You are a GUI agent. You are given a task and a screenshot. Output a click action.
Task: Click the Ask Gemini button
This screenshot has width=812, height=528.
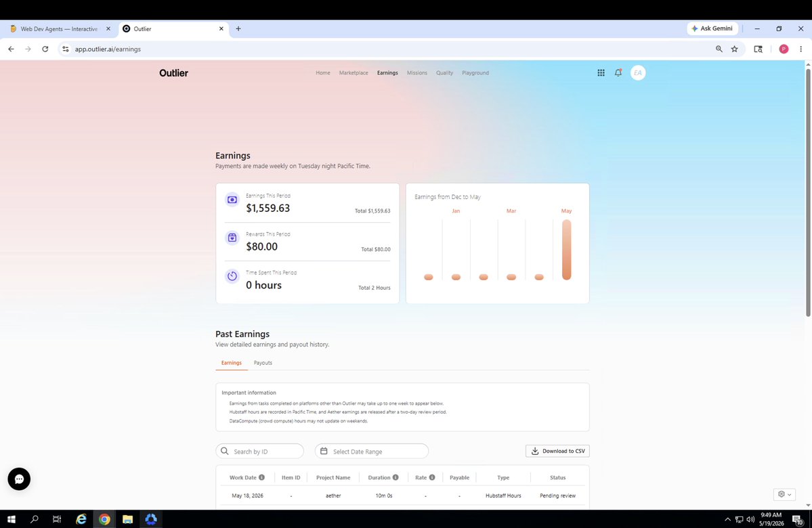coord(712,28)
